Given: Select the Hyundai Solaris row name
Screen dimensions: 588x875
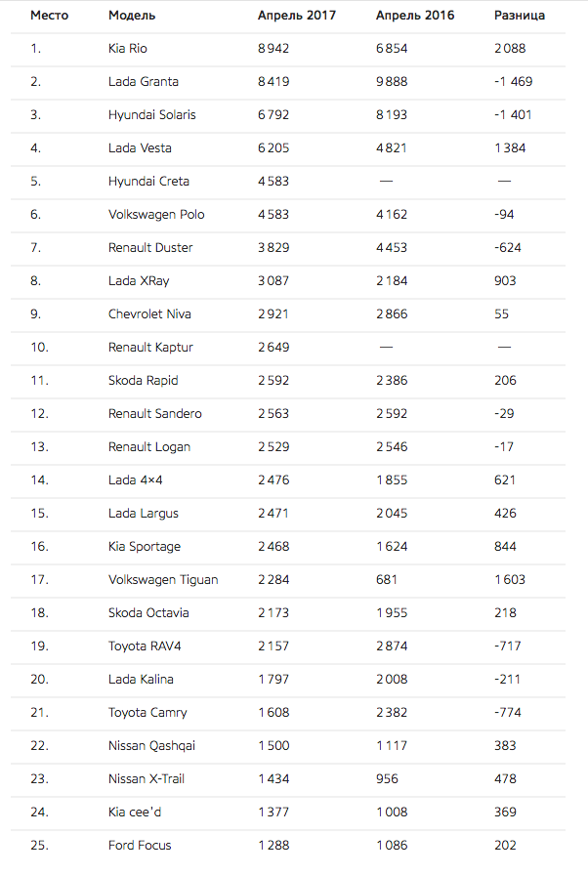Looking at the screenshot, I should (152, 115).
